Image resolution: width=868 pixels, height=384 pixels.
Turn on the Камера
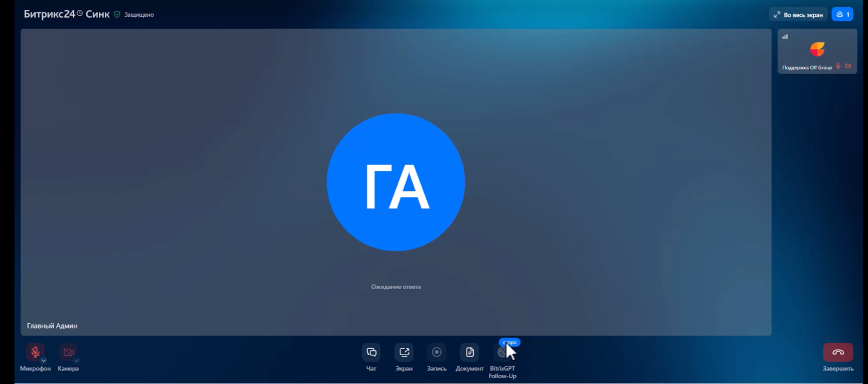(x=68, y=352)
